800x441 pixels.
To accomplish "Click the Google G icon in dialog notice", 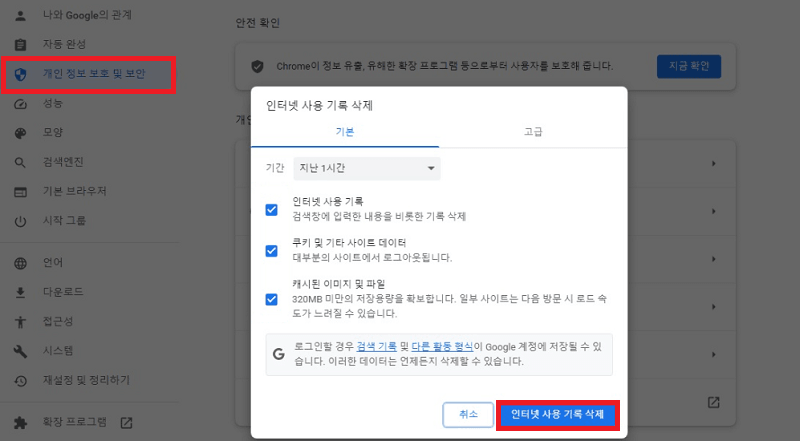I will coord(279,354).
